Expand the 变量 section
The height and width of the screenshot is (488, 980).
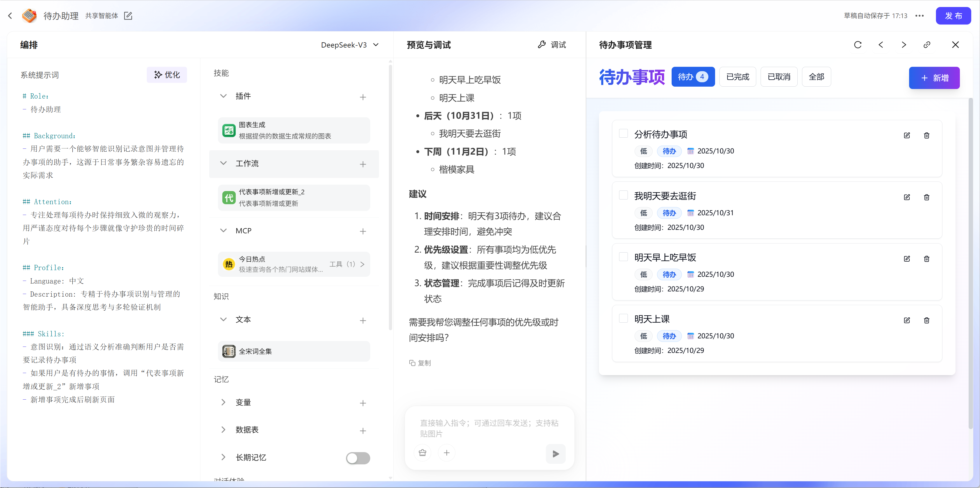(223, 402)
